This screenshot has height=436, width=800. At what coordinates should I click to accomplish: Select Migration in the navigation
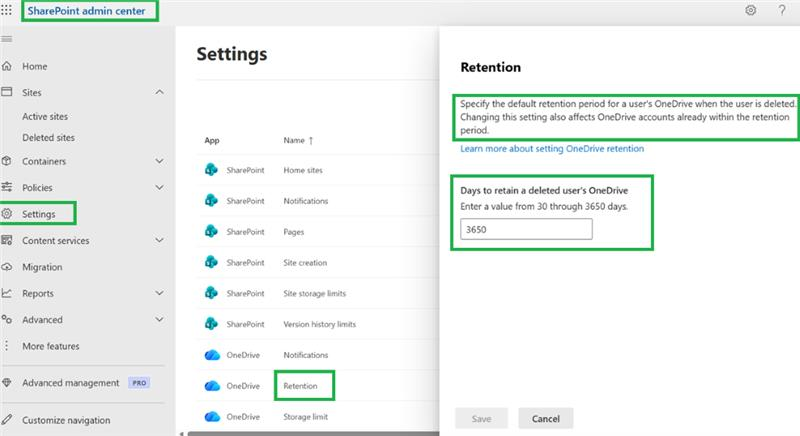(42, 267)
